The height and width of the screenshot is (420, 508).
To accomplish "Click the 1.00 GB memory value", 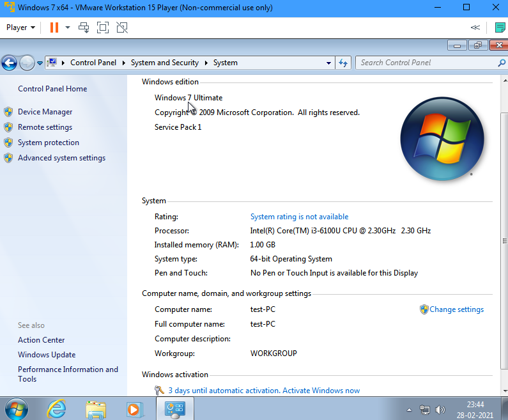I will click(263, 245).
